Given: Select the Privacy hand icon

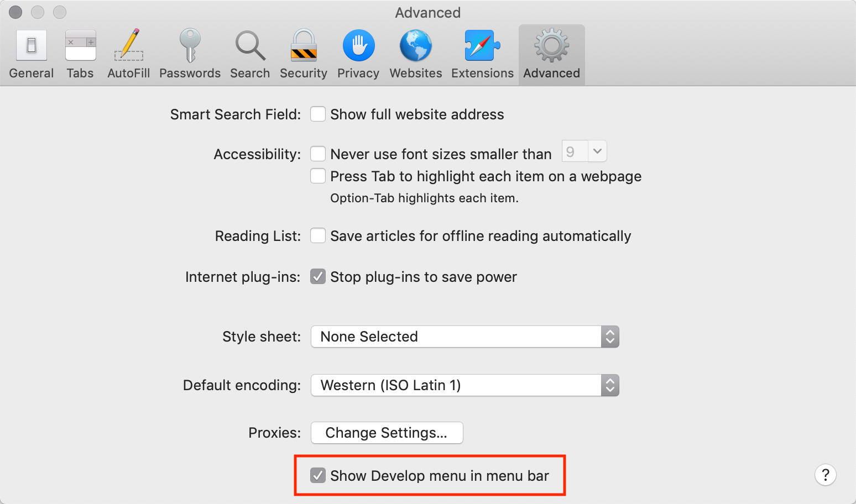Looking at the screenshot, I should tap(358, 53).
